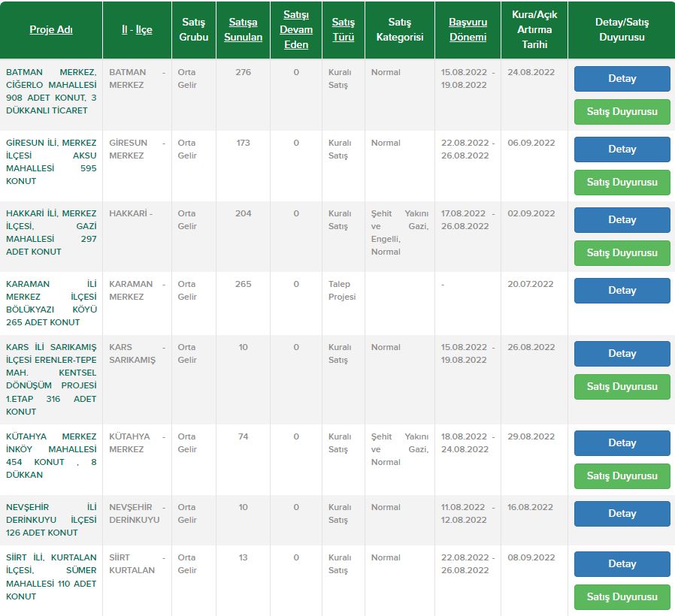
Task: Select draw date 29.08.2022
Action: click(531, 436)
